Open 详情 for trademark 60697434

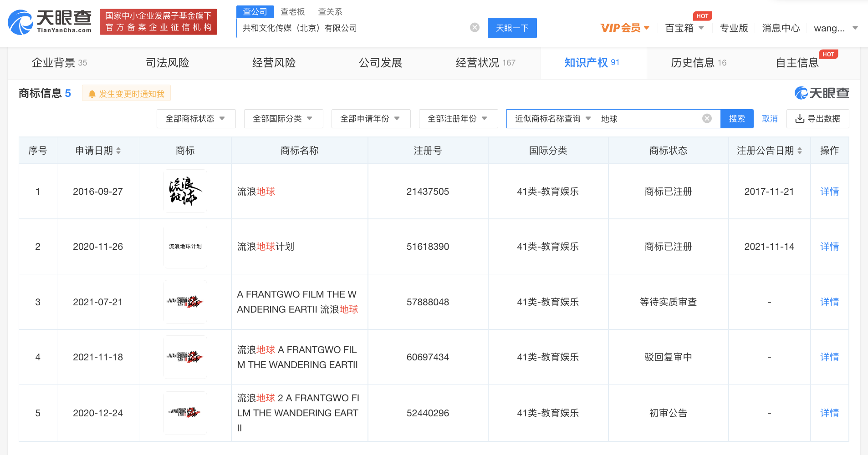coord(830,357)
